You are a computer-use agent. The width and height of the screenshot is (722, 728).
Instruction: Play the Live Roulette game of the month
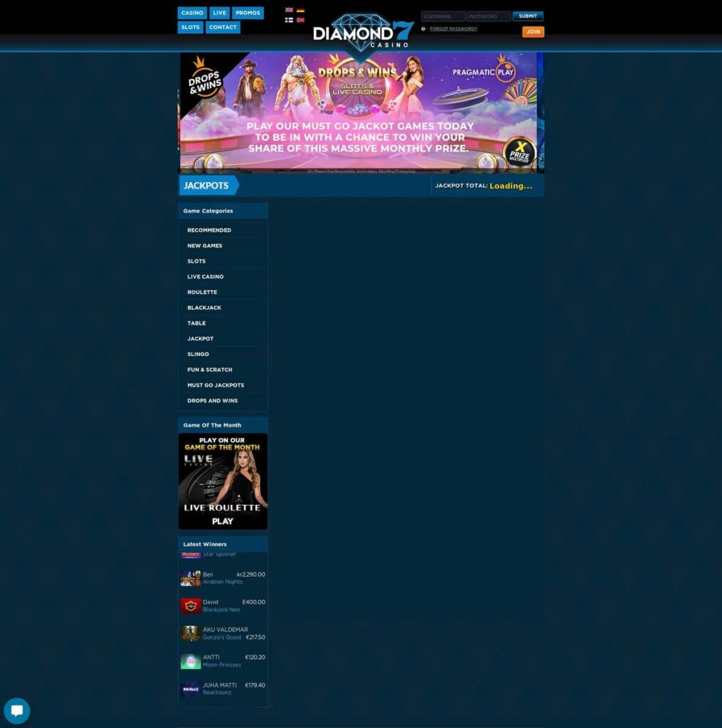click(223, 481)
